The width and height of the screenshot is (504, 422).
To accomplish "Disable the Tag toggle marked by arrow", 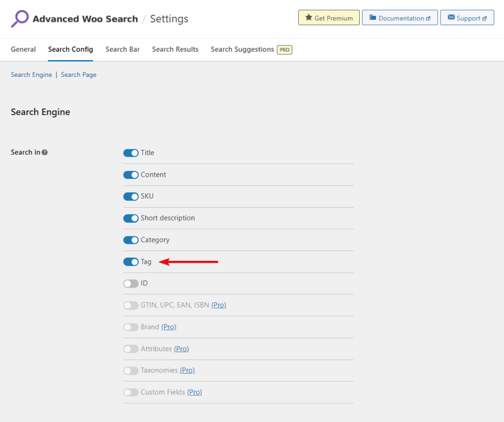I will pos(130,261).
